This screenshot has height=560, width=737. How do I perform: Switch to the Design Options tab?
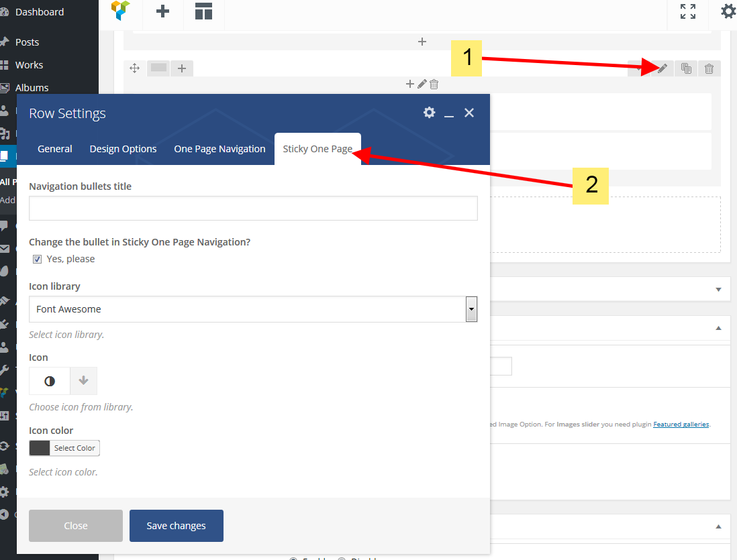point(123,149)
